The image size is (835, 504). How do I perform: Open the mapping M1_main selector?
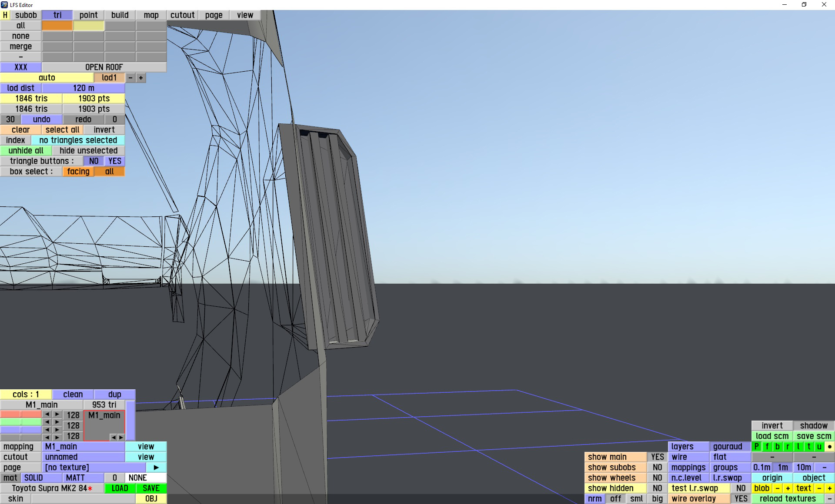point(83,447)
